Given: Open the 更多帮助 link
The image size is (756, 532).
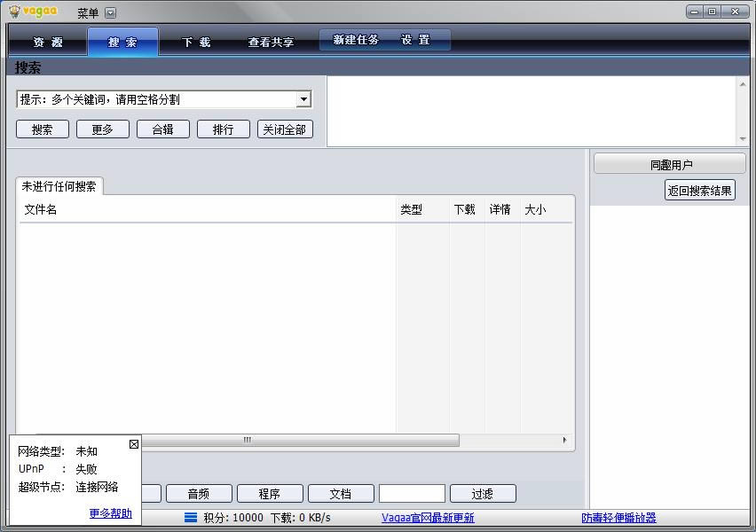Looking at the screenshot, I should (x=110, y=513).
